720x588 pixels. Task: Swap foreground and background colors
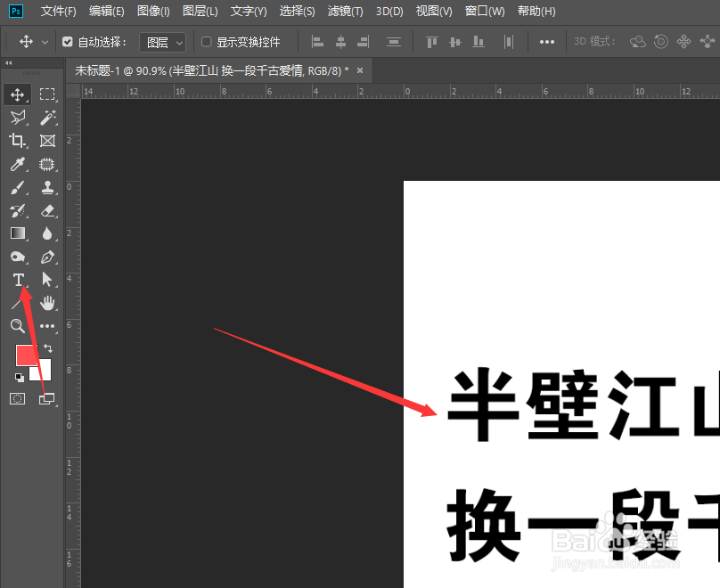point(48,348)
